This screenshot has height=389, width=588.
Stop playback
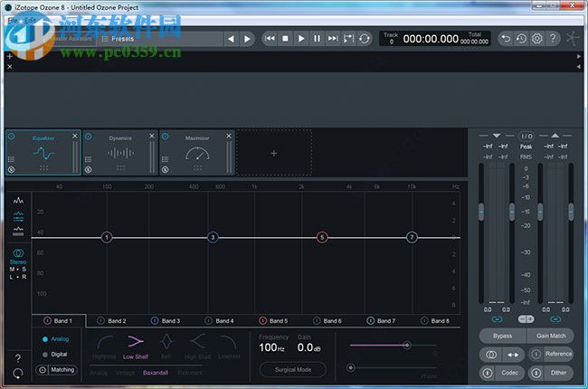click(x=285, y=38)
